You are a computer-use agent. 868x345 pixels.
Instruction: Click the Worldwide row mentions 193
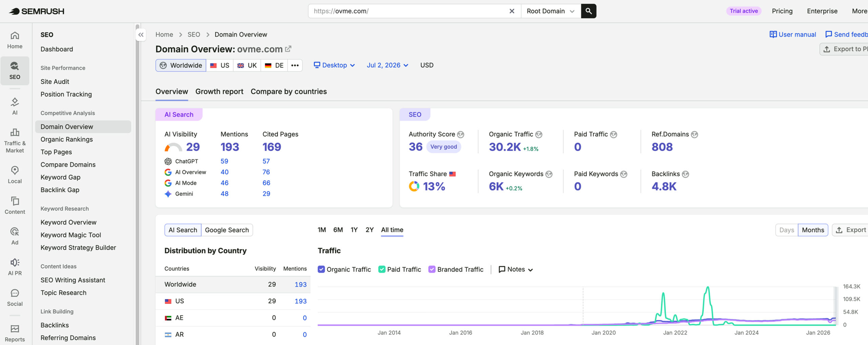click(x=300, y=285)
